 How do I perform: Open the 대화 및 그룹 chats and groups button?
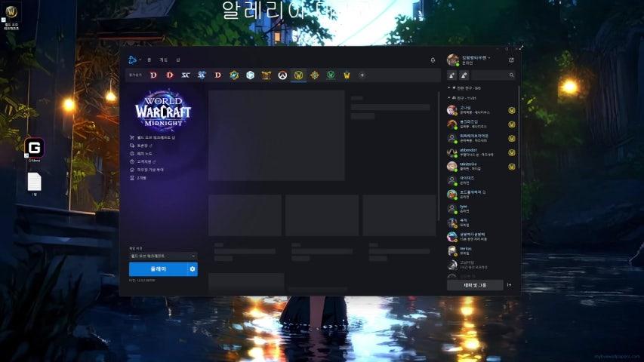coord(475,285)
